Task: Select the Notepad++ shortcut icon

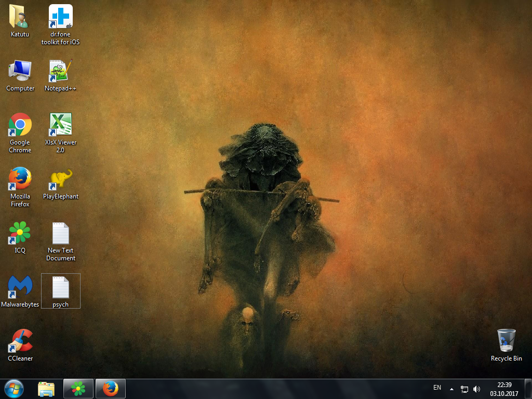Action: tap(60, 71)
